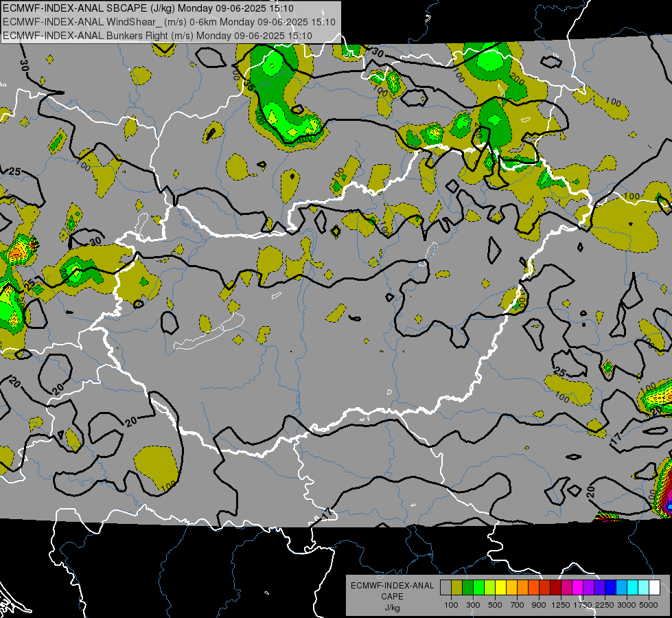
Task: Click the orange-red legend swatch before 900
Action: [534, 587]
